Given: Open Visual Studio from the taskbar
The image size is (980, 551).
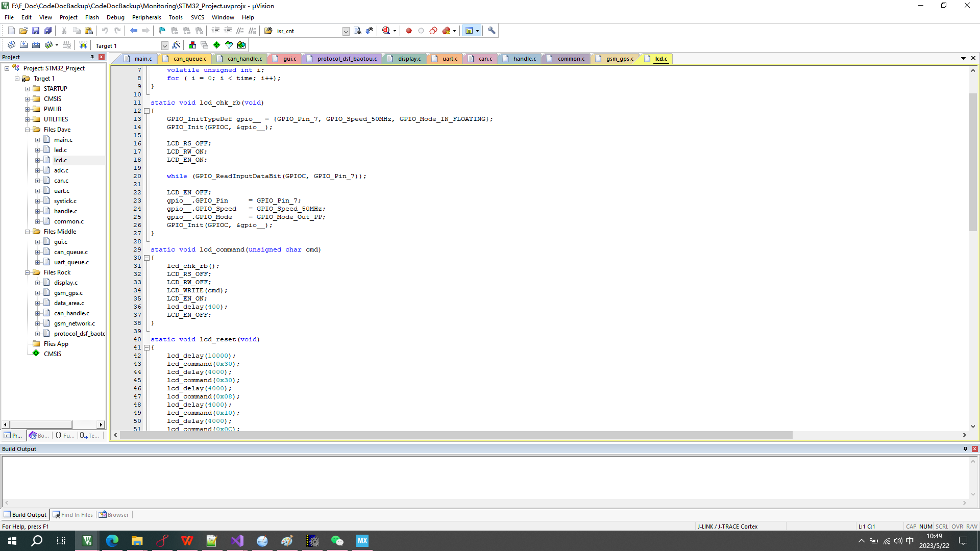Looking at the screenshot, I should pos(237,541).
